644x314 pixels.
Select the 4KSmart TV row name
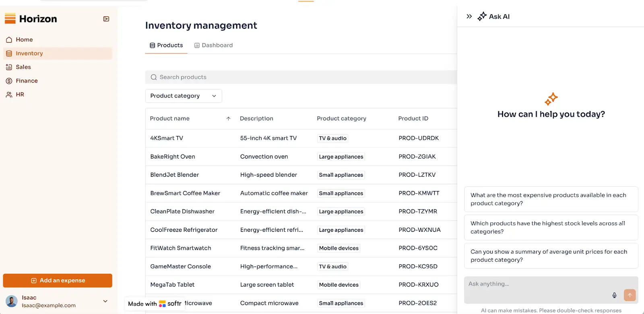pos(167,138)
